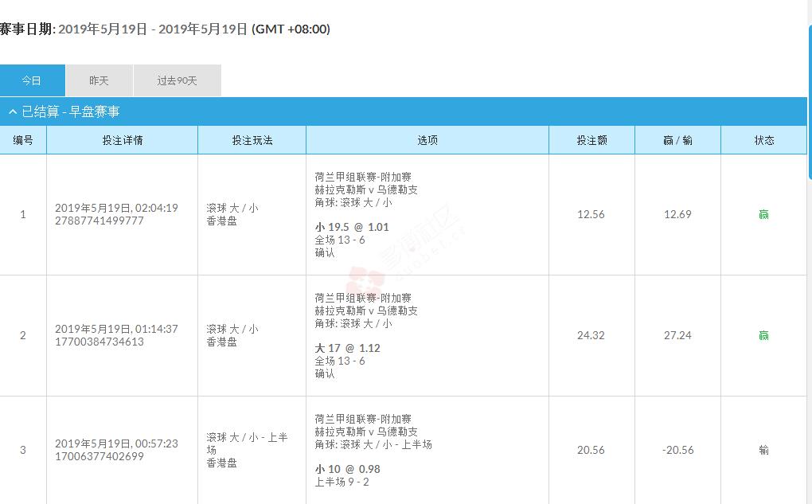Click the 小 19.5 @ 1.01 selection
The image size is (812, 504).
point(352,227)
